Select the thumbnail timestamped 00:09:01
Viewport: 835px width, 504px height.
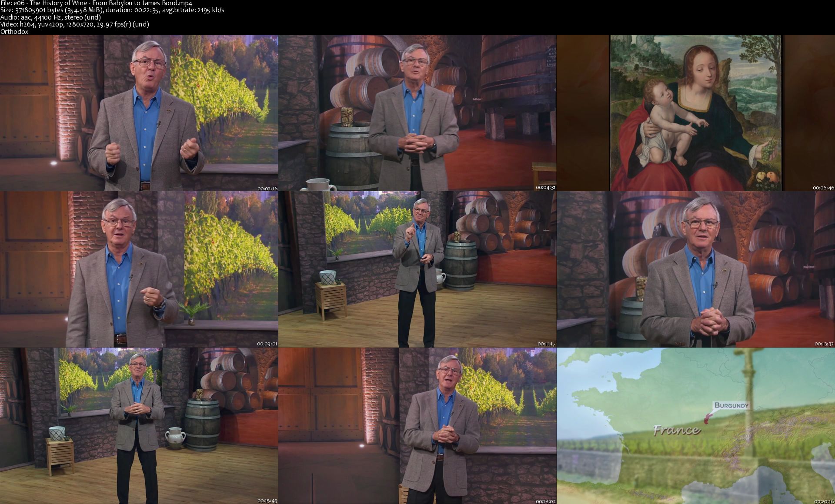point(139,269)
